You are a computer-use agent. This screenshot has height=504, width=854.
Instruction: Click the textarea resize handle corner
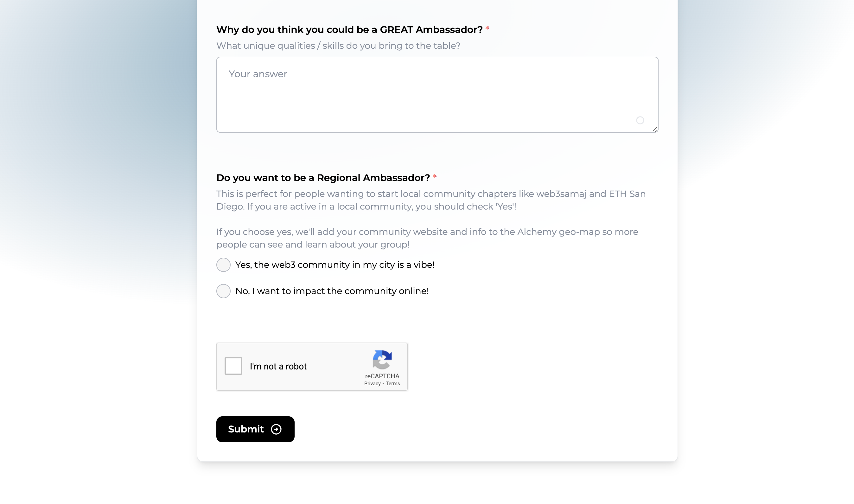655,129
